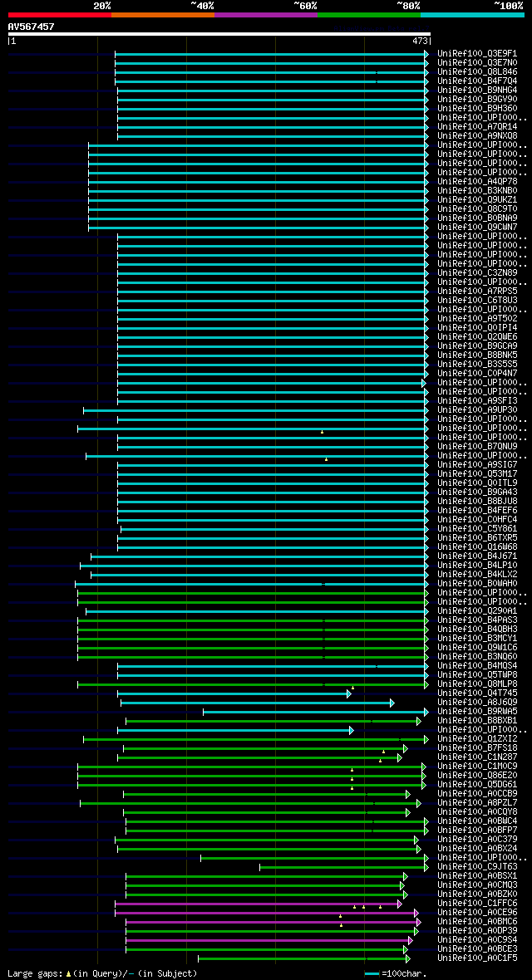Click the cyan alignment bar for A9SIG7

273,465
